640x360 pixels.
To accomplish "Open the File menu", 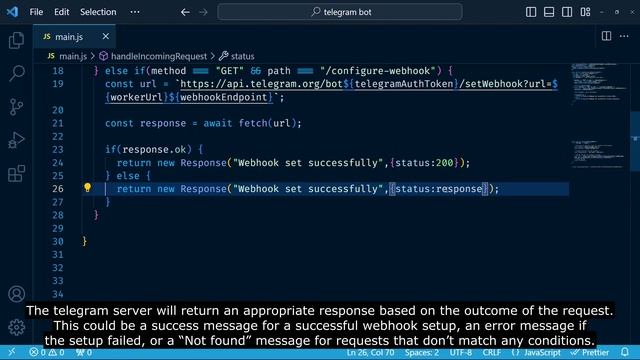I will pos(36,12).
